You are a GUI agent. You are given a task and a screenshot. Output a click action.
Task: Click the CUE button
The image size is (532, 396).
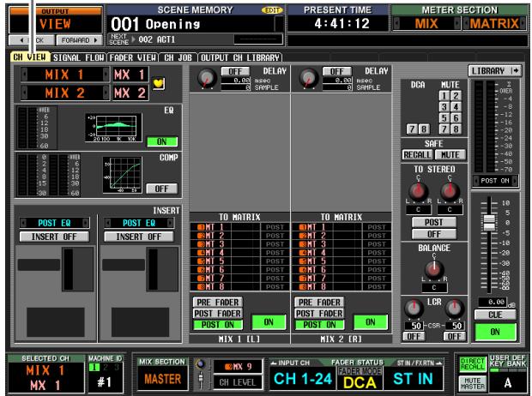[495, 315]
